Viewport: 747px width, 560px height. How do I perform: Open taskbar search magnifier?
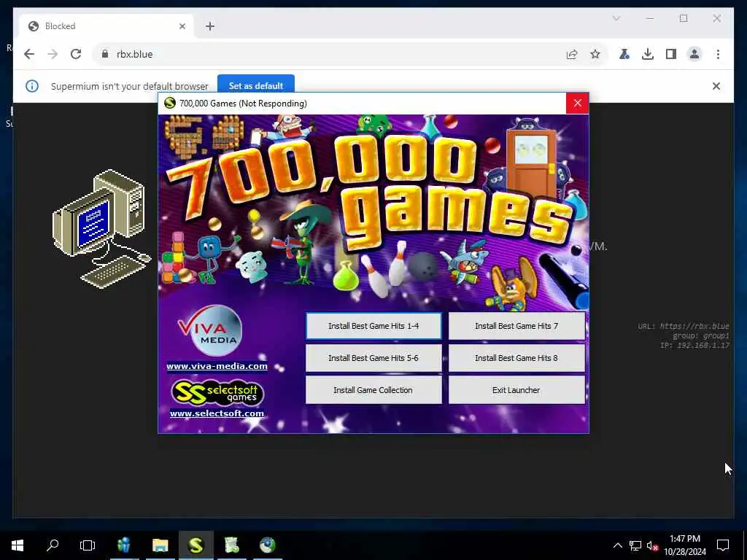(x=53, y=545)
